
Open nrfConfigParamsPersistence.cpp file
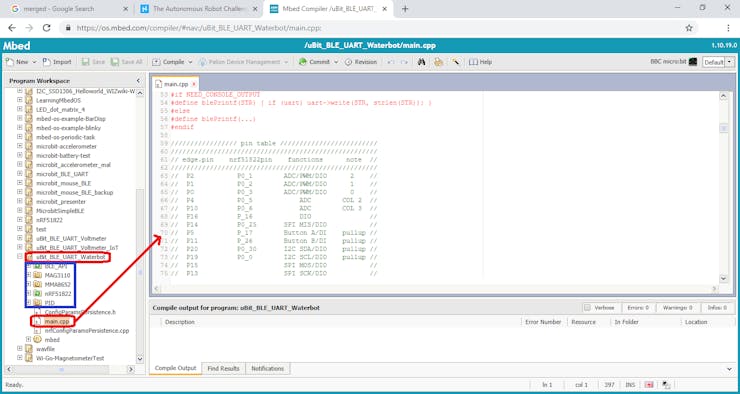(x=86, y=331)
